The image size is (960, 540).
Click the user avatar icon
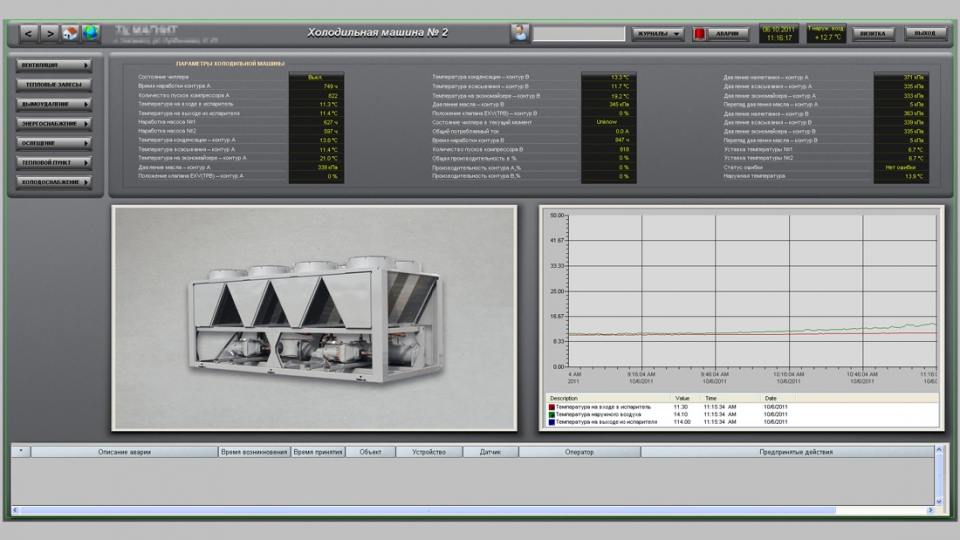click(520, 33)
